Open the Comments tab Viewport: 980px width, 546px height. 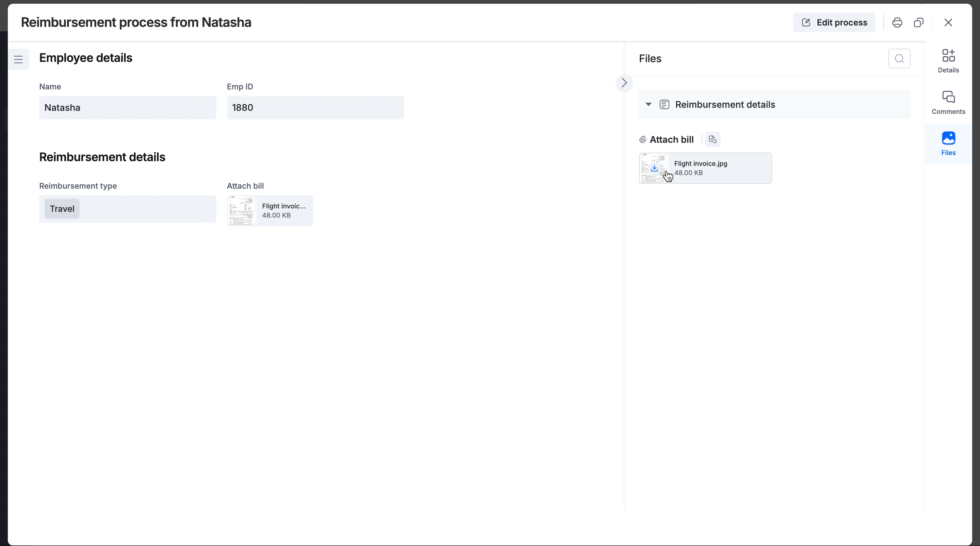(x=948, y=102)
